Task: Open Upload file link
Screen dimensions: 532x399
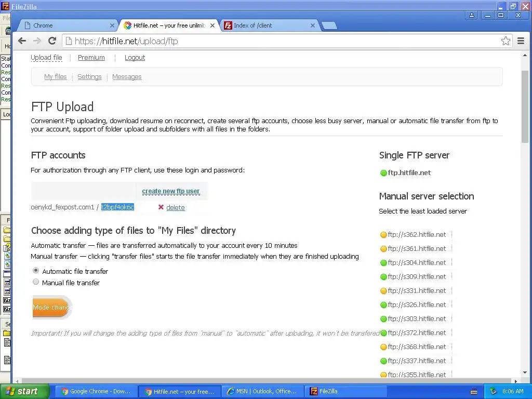Action: click(46, 58)
